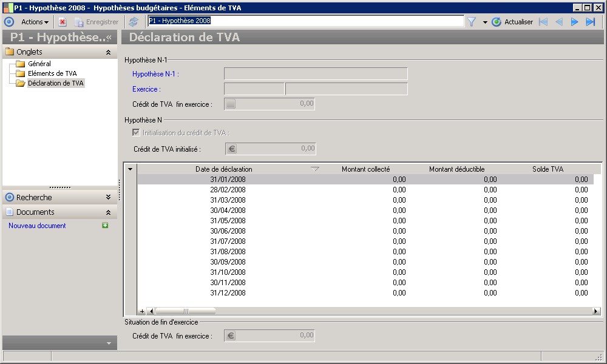Click the red delete icon in toolbar

[63, 22]
